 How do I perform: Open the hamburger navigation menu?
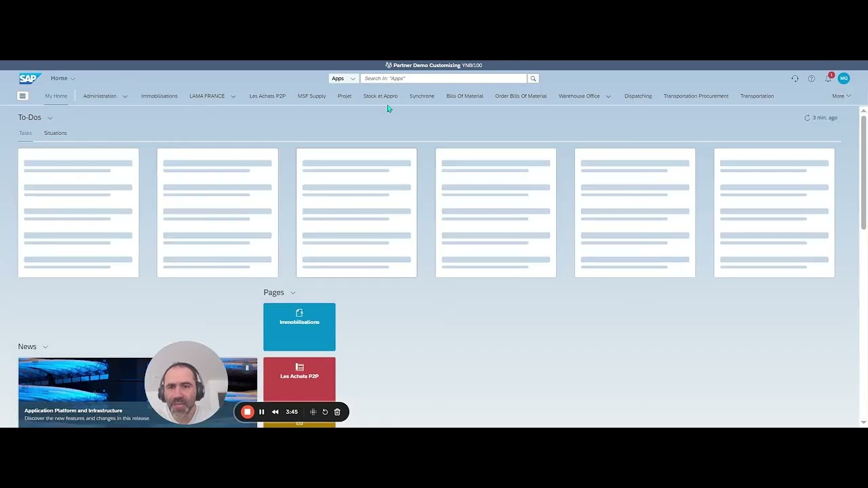click(22, 96)
